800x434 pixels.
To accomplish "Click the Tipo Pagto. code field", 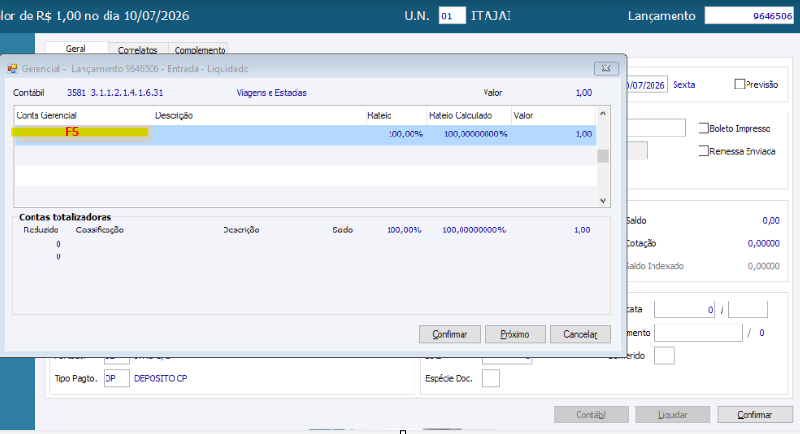I will (116, 378).
